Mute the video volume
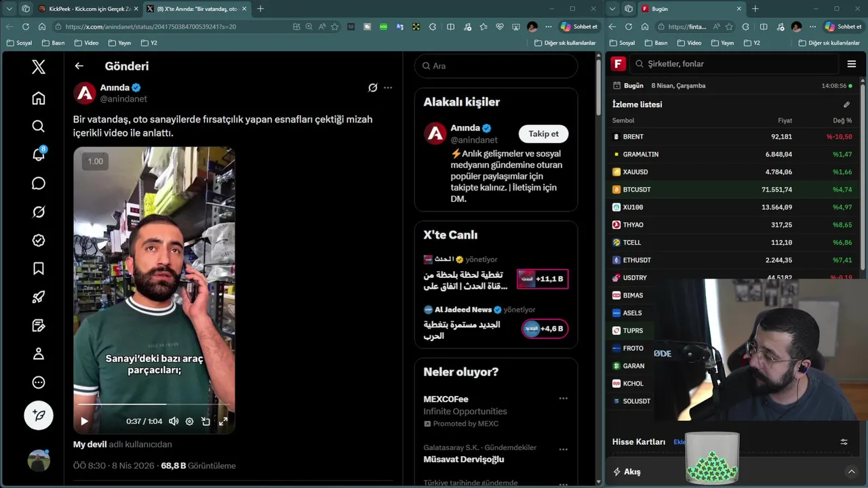868x488 pixels. pos(174,421)
